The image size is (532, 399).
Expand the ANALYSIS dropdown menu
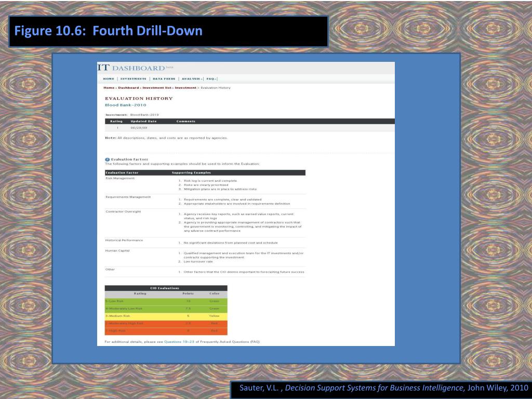192,79
